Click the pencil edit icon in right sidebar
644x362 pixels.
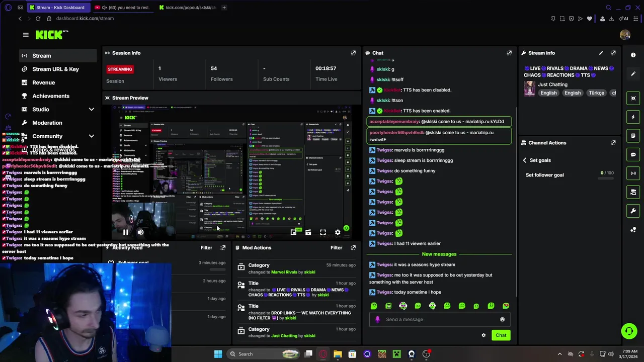coord(633,74)
